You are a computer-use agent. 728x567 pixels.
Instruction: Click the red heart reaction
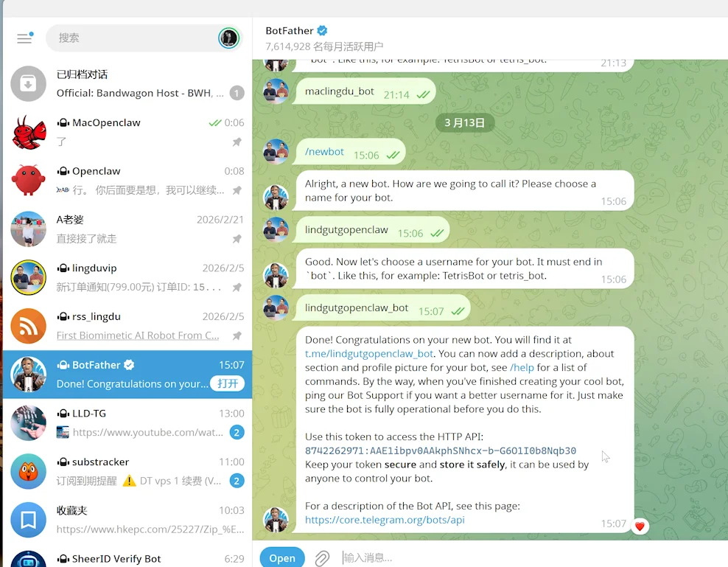(x=640, y=526)
